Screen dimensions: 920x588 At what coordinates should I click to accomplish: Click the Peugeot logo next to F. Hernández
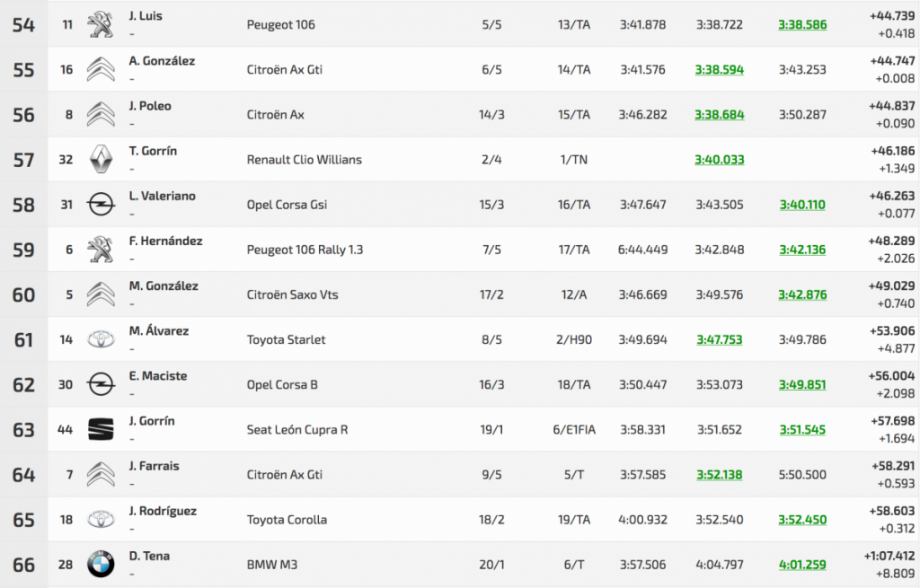101,250
